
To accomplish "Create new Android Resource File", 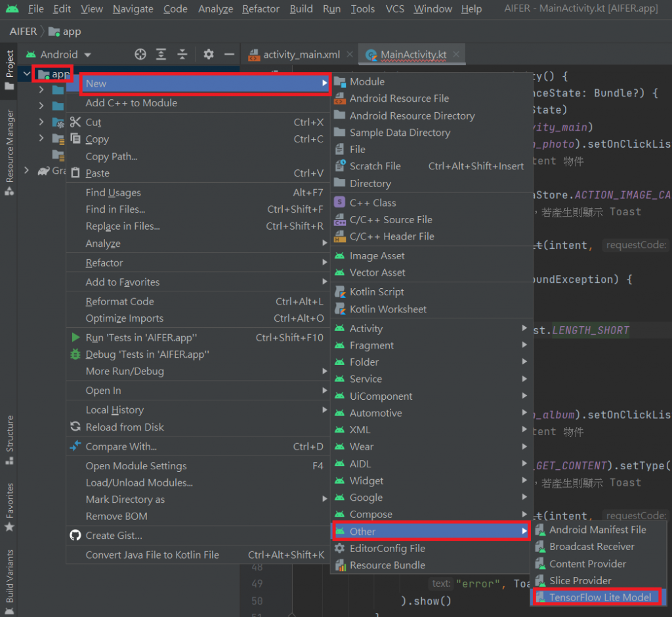I will click(431, 98).
